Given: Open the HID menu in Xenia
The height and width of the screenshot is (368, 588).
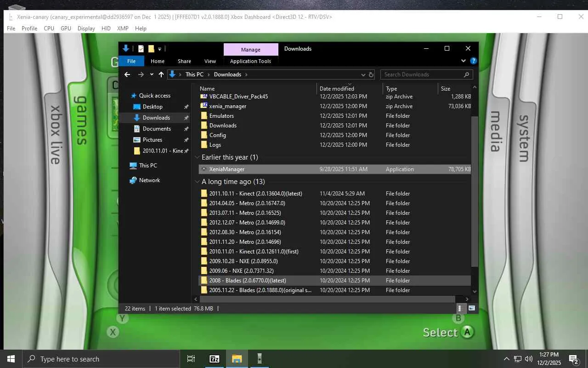Looking at the screenshot, I should click(106, 29).
